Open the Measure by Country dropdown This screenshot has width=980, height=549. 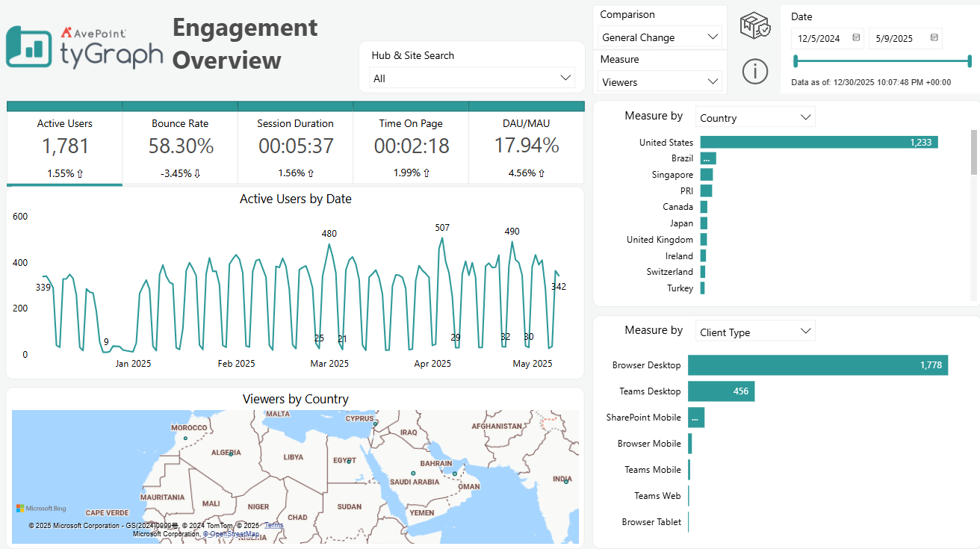click(754, 116)
